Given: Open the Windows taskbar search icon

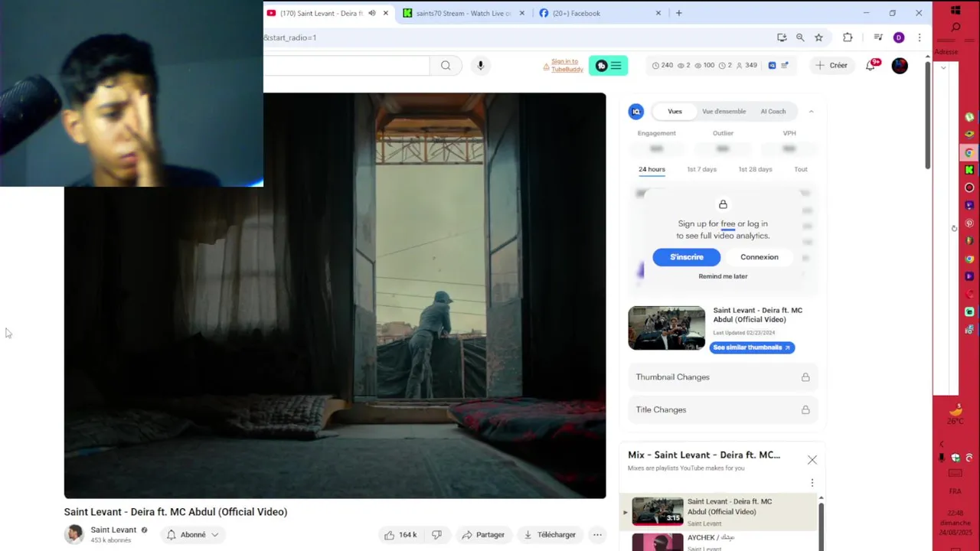Looking at the screenshot, I should point(955,28).
